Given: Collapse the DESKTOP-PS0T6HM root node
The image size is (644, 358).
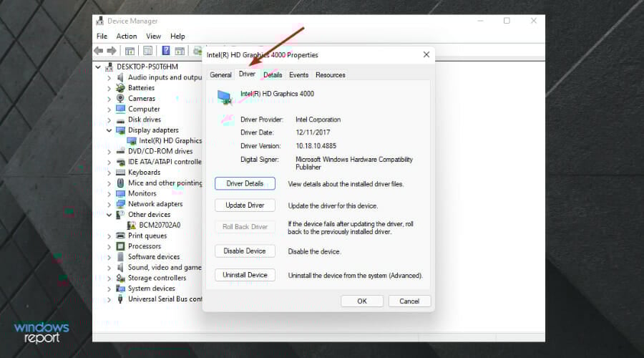Looking at the screenshot, I should 98,67.
